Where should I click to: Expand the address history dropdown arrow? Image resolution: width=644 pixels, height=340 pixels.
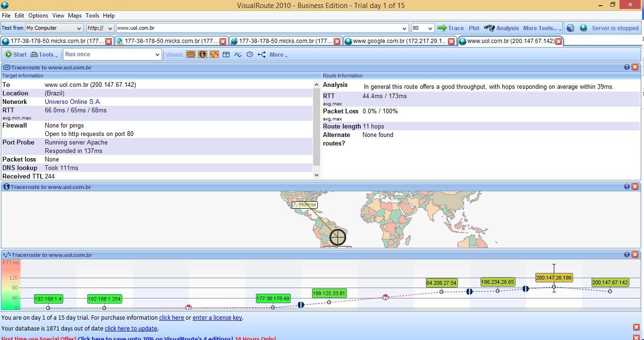(x=404, y=28)
